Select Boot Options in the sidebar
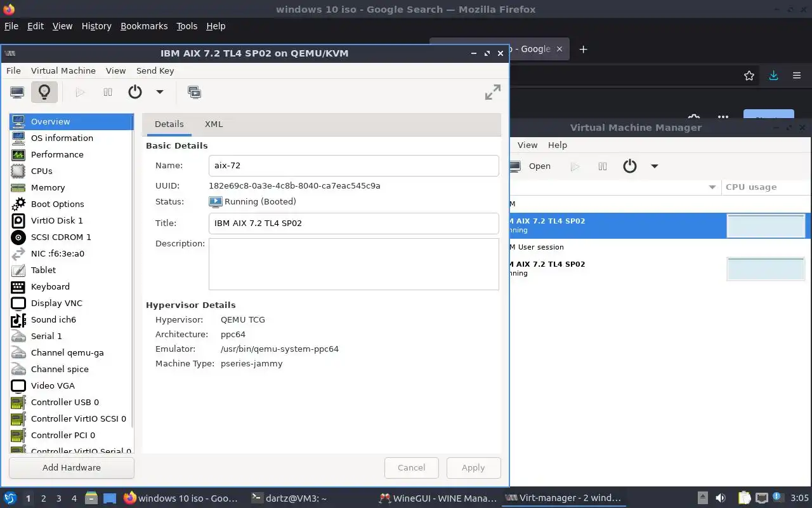This screenshot has width=812, height=508. click(x=72, y=204)
